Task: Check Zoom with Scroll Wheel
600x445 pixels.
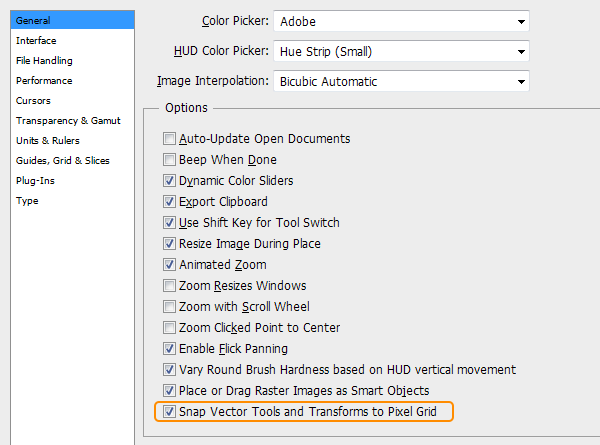Action: (x=170, y=307)
